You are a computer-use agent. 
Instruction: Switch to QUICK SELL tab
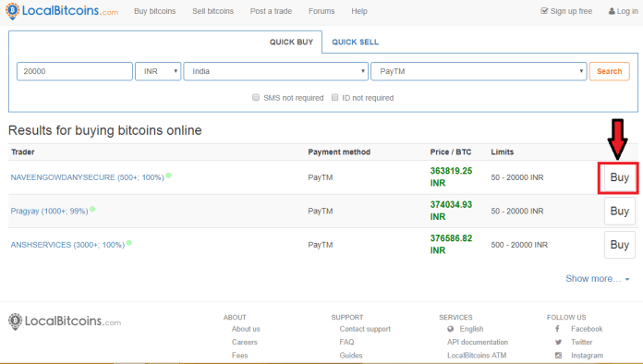click(355, 42)
